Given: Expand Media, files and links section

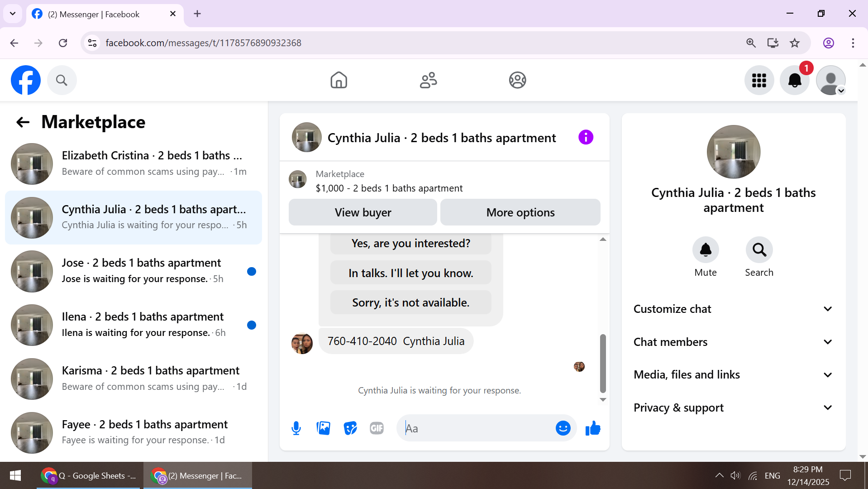Looking at the screenshot, I should tap(733, 374).
